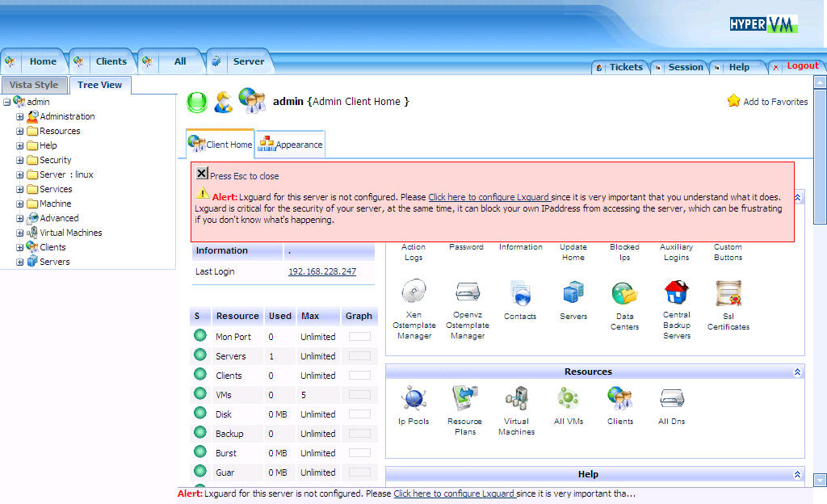Open the All VMs icon
The image size is (827, 504).
click(569, 398)
